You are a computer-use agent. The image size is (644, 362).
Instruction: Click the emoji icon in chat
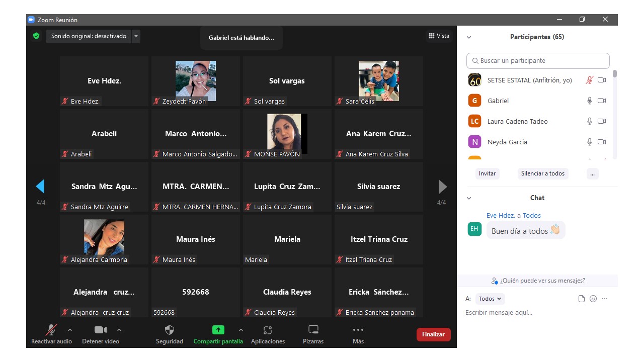[593, 299]
